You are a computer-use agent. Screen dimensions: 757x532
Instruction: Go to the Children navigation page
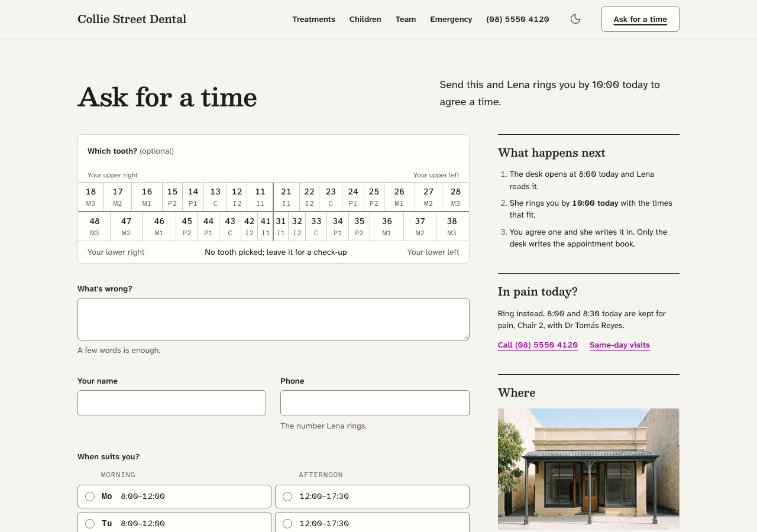click(x=365, y=19)
